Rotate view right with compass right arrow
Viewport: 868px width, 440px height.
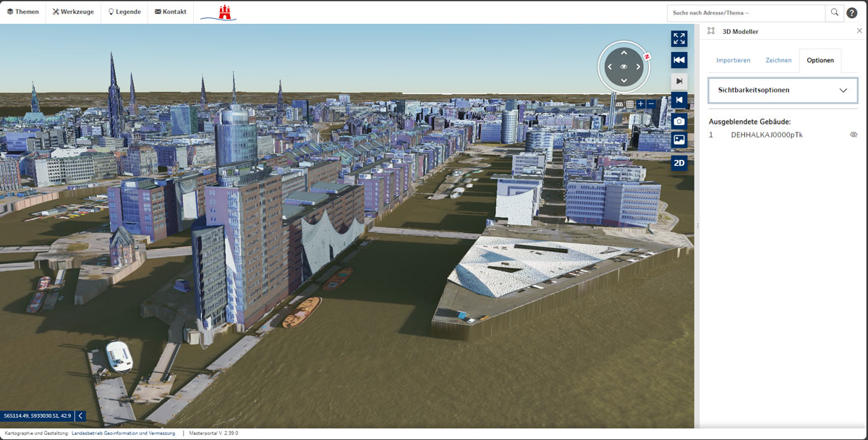coord(638,67)
